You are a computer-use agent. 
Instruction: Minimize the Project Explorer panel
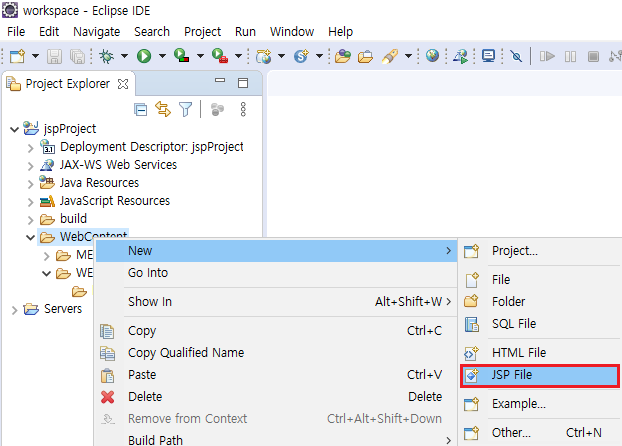(220, 81)
